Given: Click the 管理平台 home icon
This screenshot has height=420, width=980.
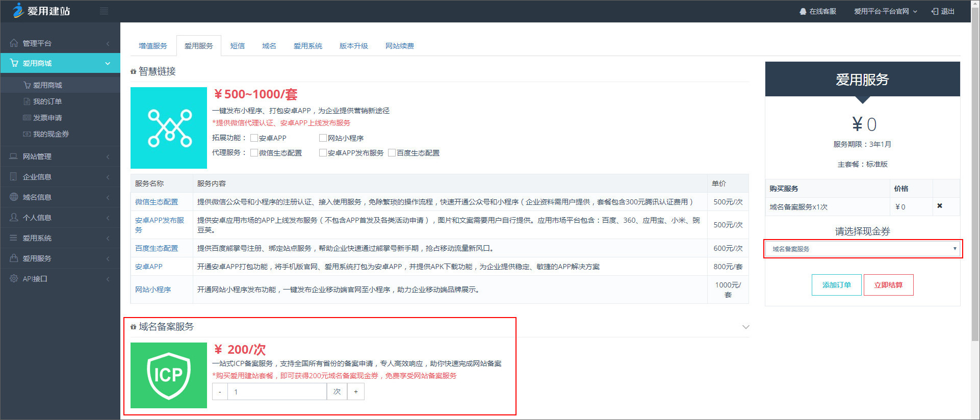Looking at the screenshot, I should (x=14, y=43).
